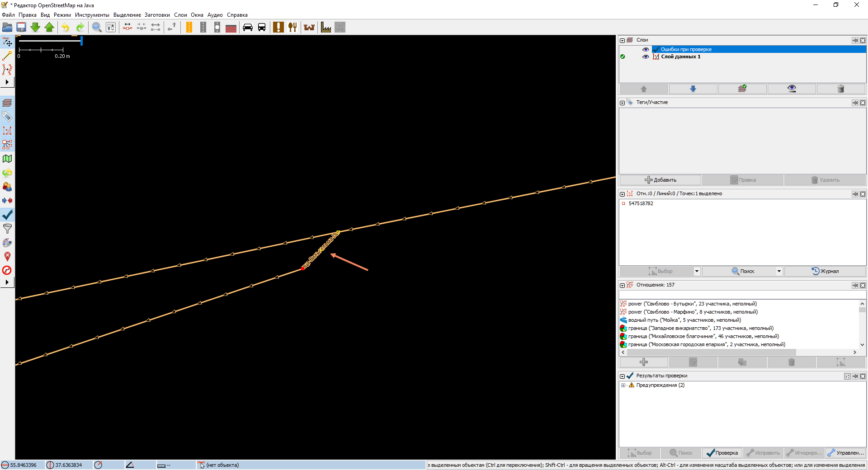Collapse the Результаты проверки panel
This screenshot has height=470, width=868.
(623, 376)
